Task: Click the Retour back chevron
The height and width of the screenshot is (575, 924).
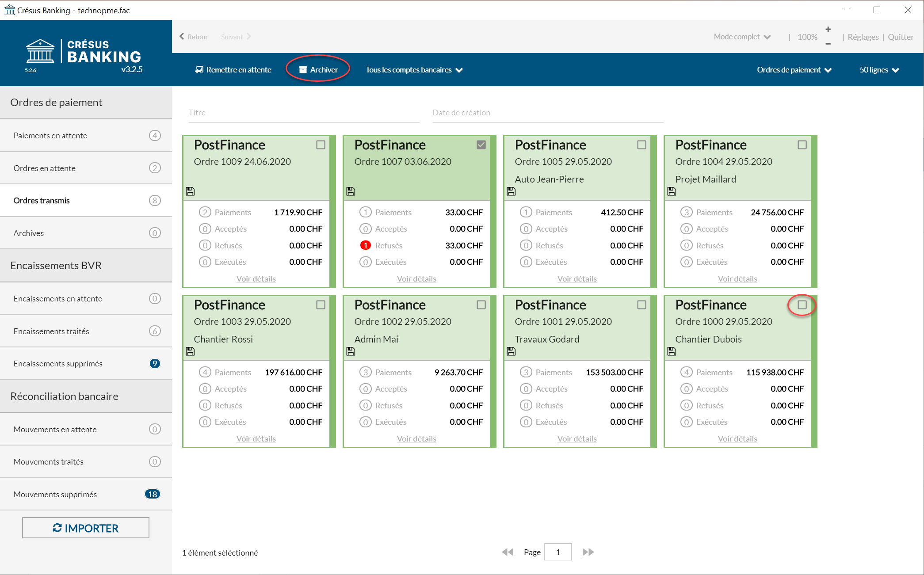Action: 182,37
